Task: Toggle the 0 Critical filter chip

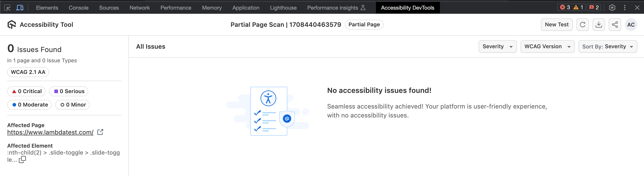Action: 26,91
